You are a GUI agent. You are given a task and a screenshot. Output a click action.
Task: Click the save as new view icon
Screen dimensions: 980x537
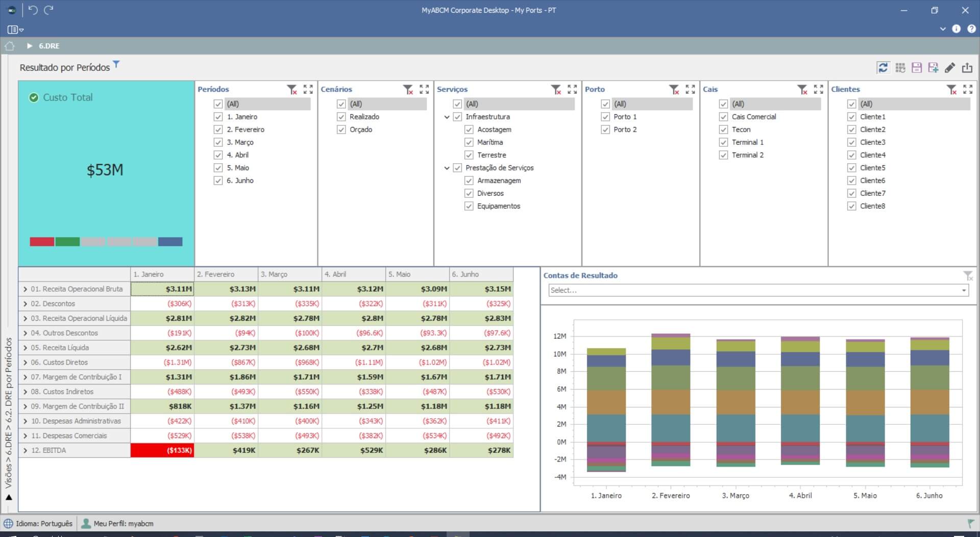934,68
